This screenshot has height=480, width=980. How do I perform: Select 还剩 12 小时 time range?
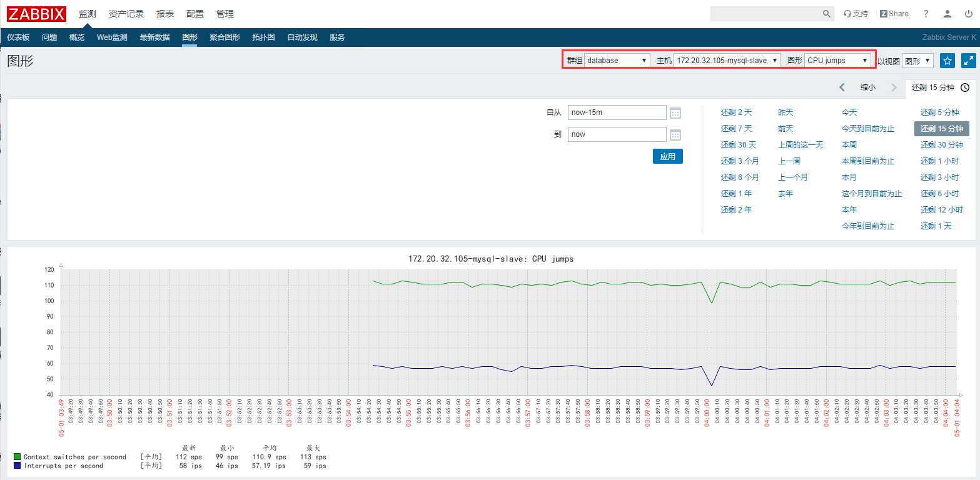(941, 210)
